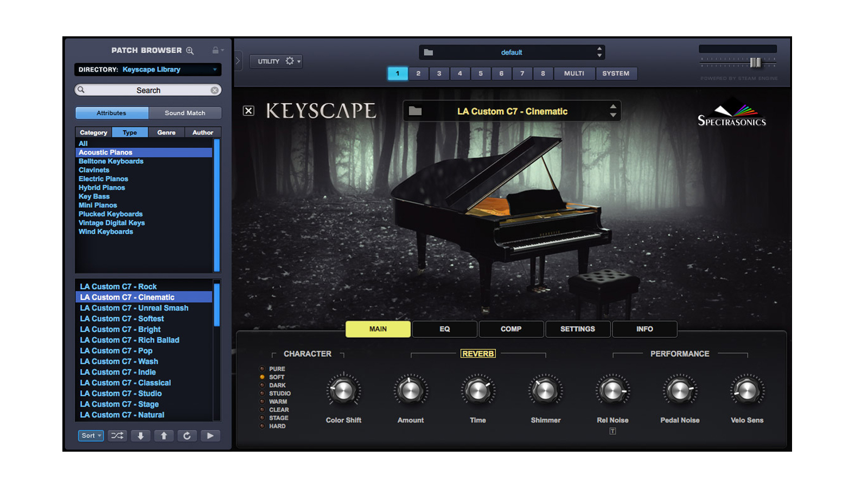Open the folder icon beside the patch name
The image size is (868, 488).
point(417,111)
